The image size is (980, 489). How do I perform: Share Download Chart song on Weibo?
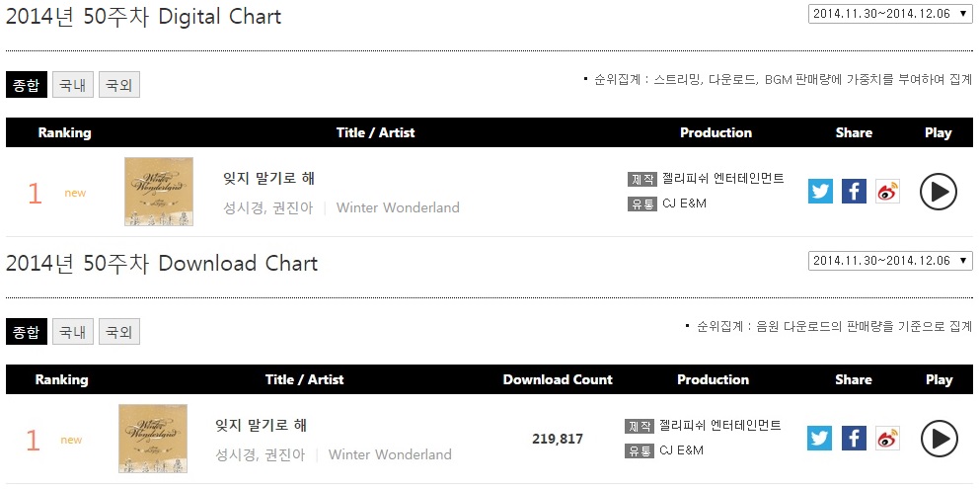click(x=887, y=439)
